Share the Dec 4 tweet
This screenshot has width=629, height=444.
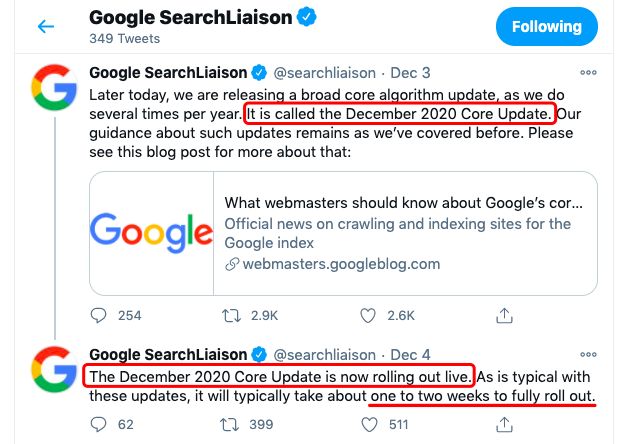(x=504, y=424)
